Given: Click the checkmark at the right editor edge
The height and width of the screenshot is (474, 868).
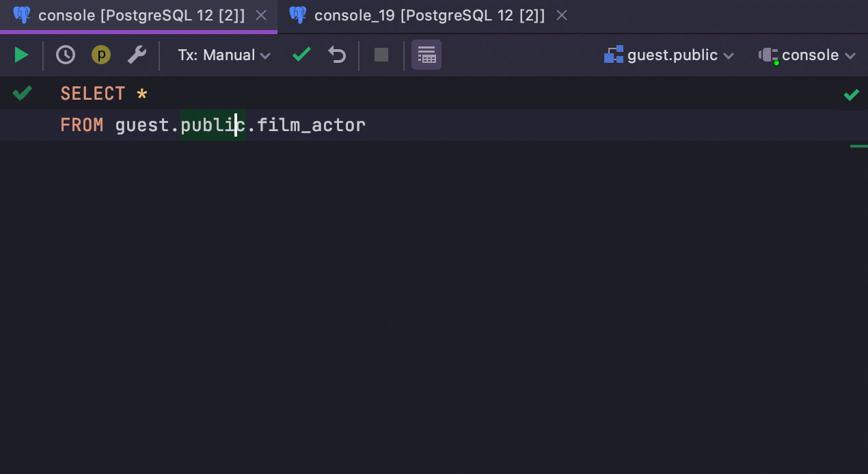Looking at the screenshot, I should 852,95.
